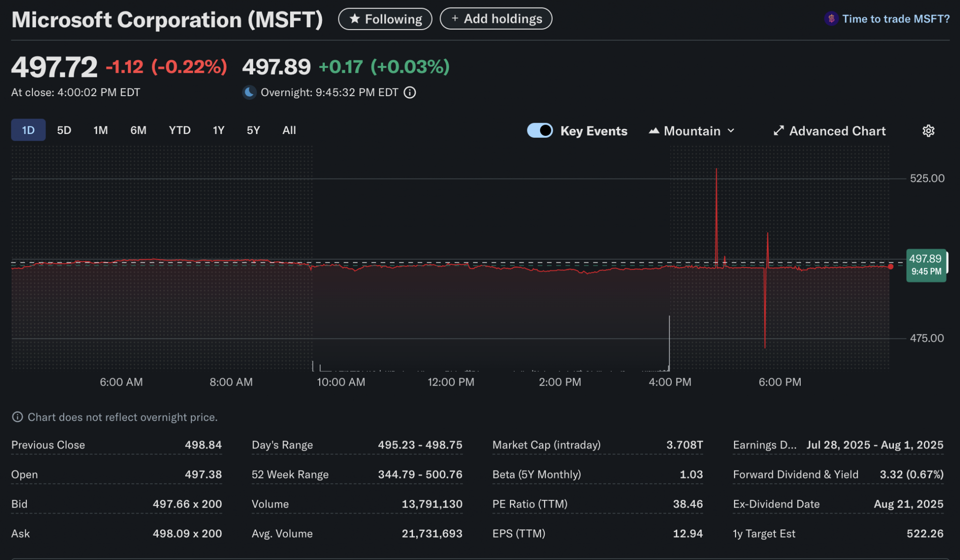This screenshot has height=560, width=960.
Task: Click the chart settings gear icon
Action: (x=928, y=131)
